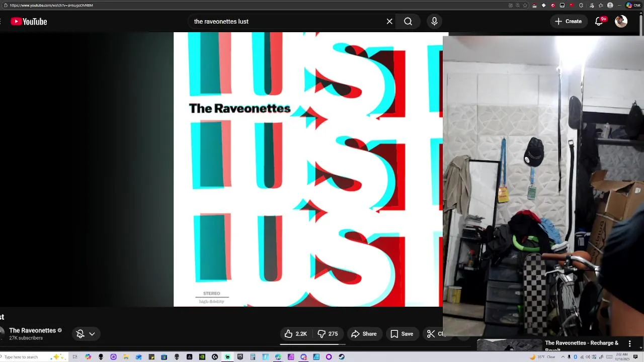Open the Steam taskbar icon

[x=342, y=357]
